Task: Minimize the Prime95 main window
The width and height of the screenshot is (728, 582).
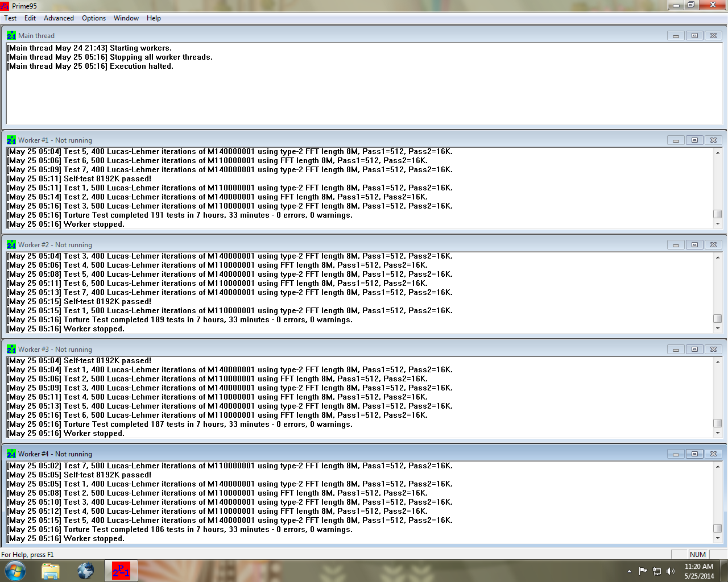Action: pos(676,5)
